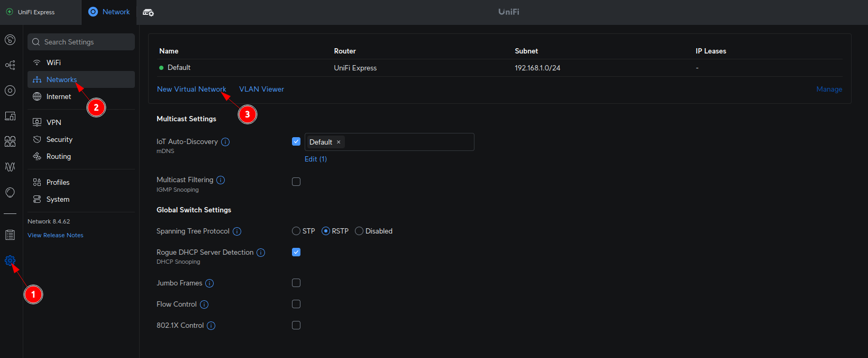This screenshot has width=868, height=358.
Task: Uncheck the IoT Auto-Discovery checkbox
Action: coord(296,141)
